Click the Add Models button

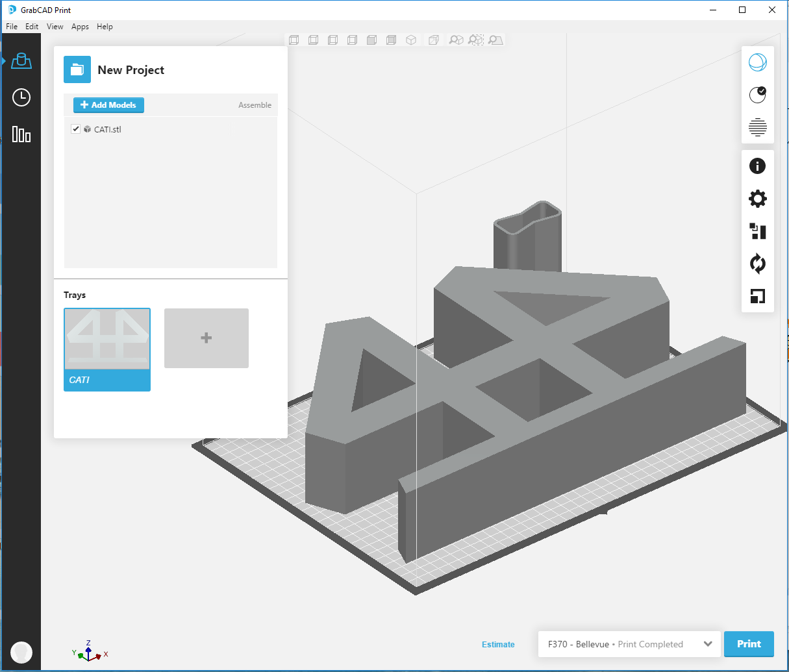108,105
